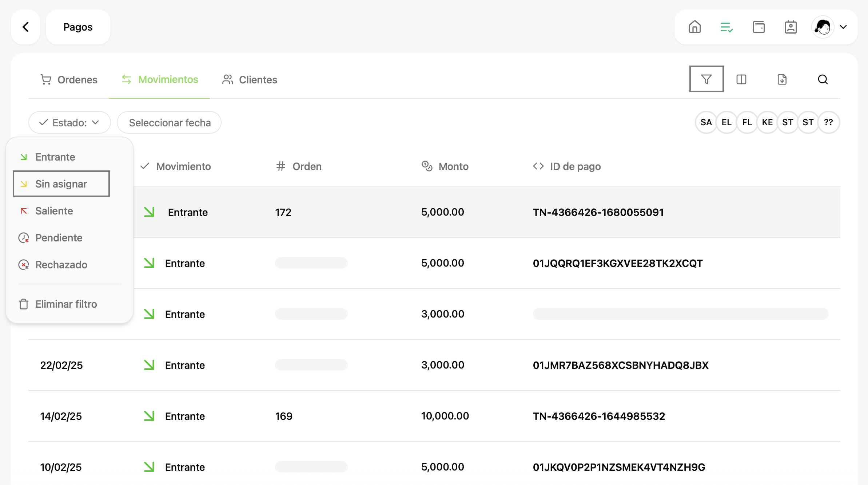Switch to the Ordenes tab

[69, 80]
